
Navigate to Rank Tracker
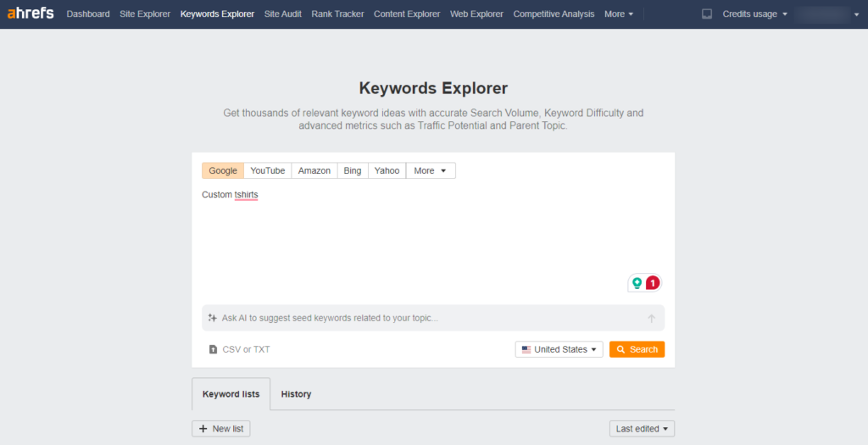pyautogui.click(x=337, y=14)
